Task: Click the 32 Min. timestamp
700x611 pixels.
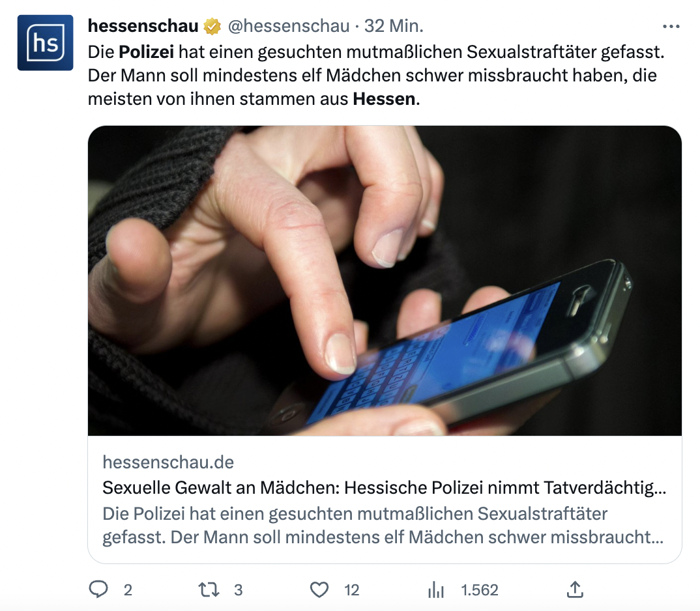Action: [x=394, y=26]
